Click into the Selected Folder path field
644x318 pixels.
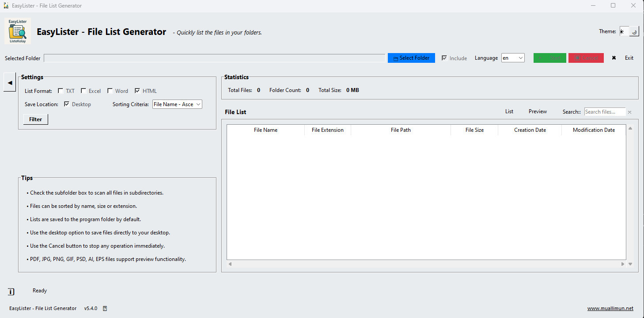coord(214,58)
